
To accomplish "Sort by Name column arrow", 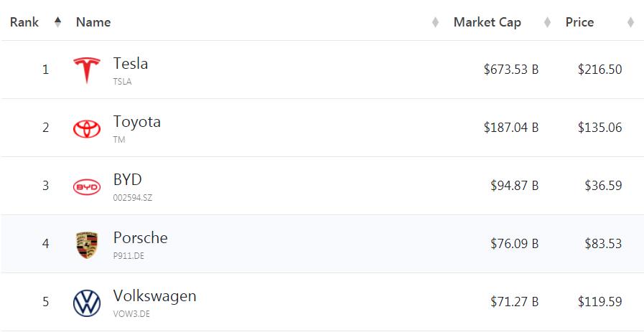I will tap(435, 23).
